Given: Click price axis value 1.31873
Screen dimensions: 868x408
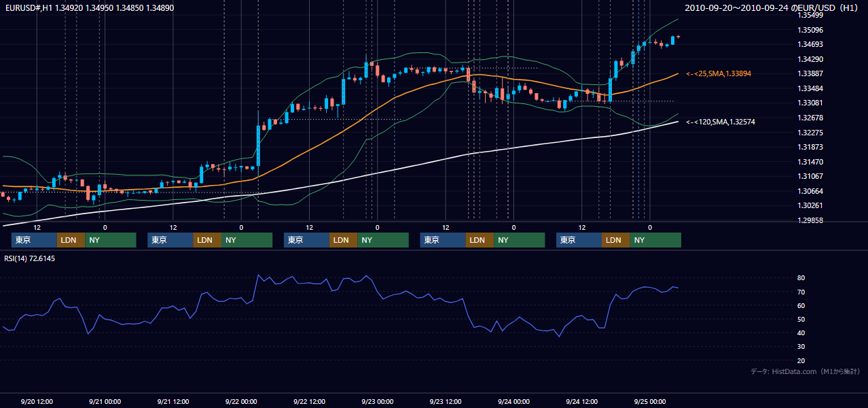Looking at the screenshot, I should (810, 147).
